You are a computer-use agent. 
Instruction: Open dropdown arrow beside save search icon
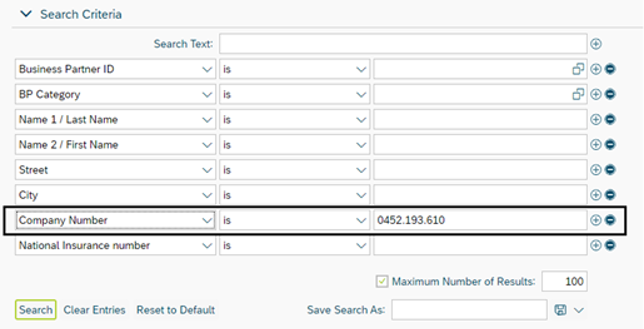tap(579, 310)
